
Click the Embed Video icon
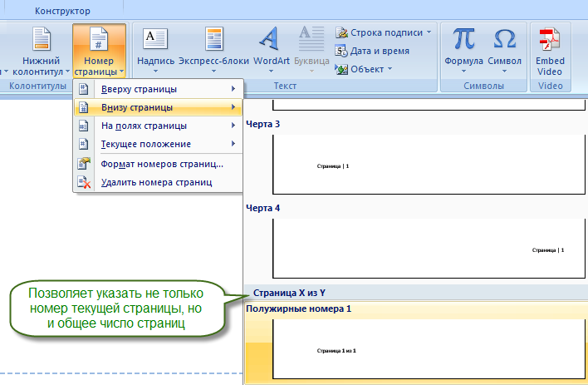[549, 38]
